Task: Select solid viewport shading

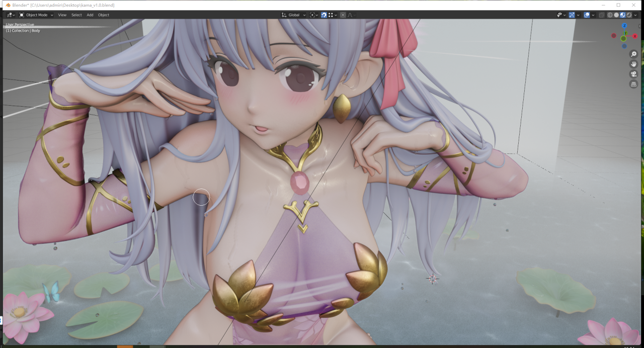Action: click(x=616, y=15)
